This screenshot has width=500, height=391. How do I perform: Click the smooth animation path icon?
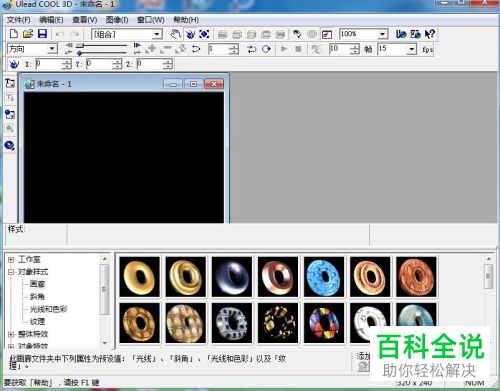pyautogui.click(x=196, y=49)
